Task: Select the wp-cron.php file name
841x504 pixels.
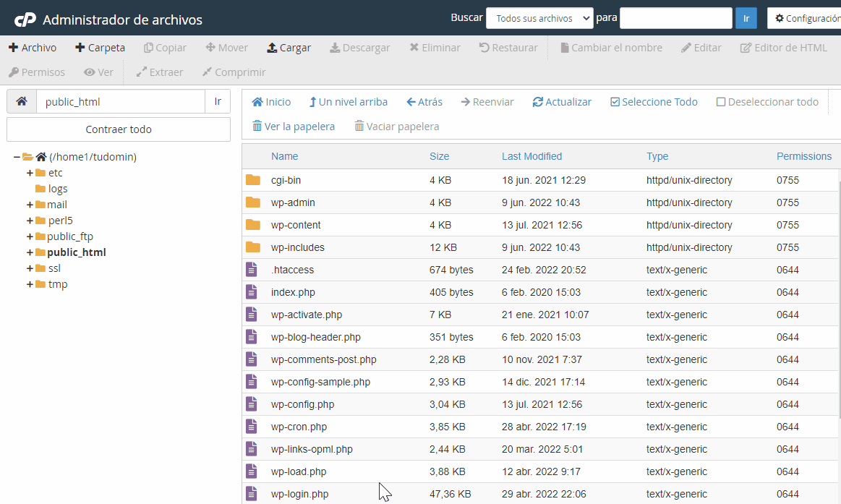Action: pos(299,427)
